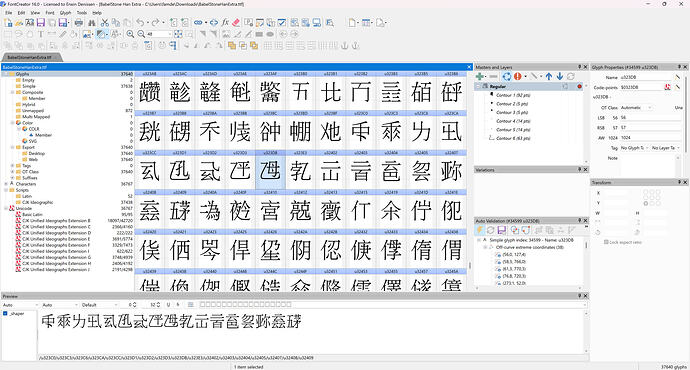The width and height of the screenshot is (690, 370).
Task: Click the pilcrow icon in third toolbar row
Action: tap(173, 45)
